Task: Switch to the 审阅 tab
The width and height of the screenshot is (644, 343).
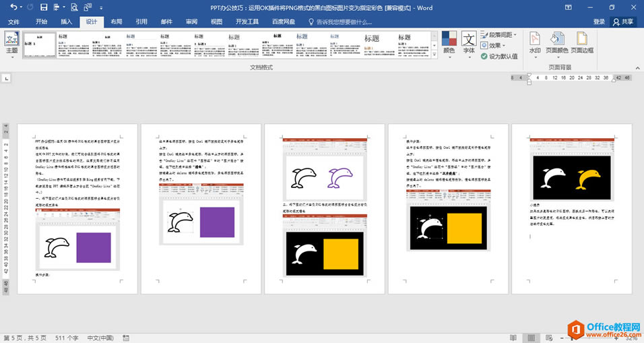Action: (x=191, y=22)
